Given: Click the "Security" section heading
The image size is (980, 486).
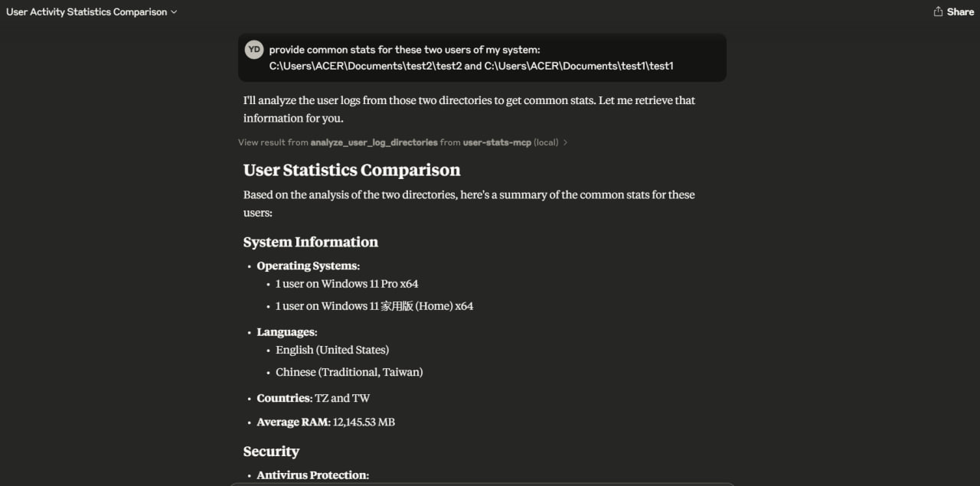Looking at the screenshot, I should pos(271,452).
